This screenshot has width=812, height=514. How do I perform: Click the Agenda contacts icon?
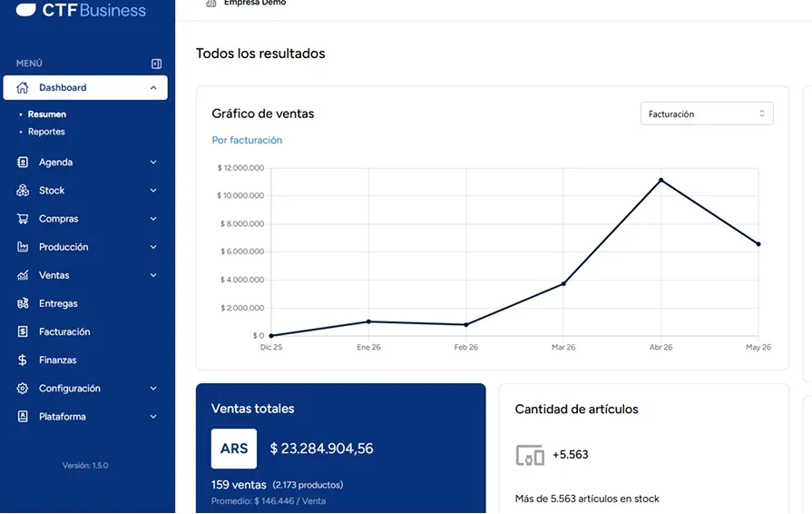pyautogui.click(x=23, y=163)
